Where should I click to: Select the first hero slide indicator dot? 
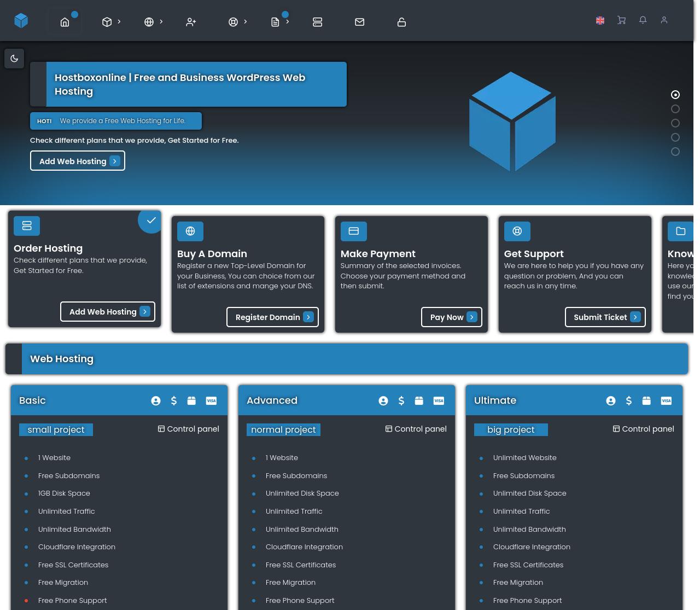pyautogui.click(x=675, y=95)
